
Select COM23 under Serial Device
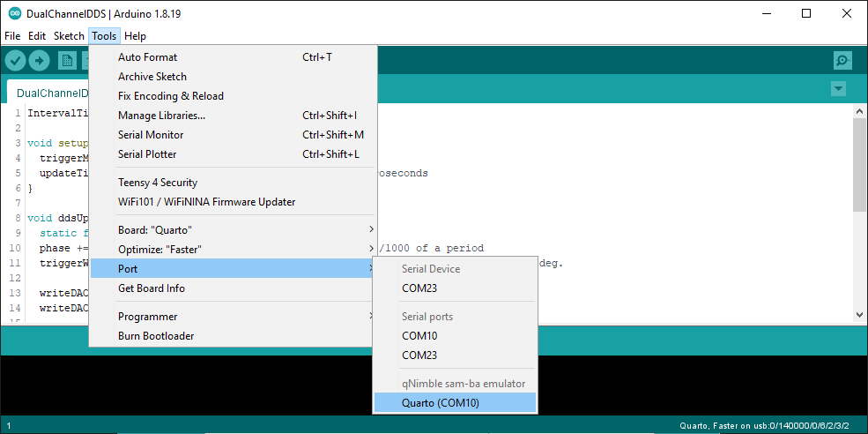(x=419, y=288)
